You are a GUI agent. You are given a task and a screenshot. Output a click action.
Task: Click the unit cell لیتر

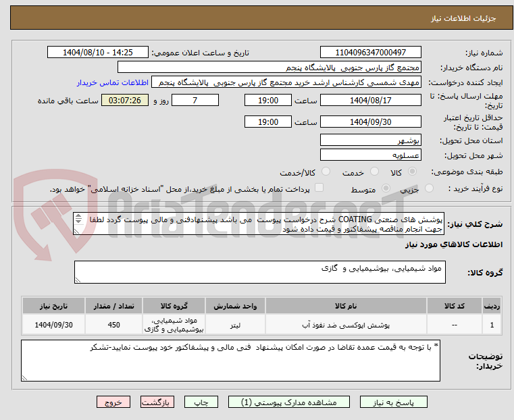coord(235,325)
